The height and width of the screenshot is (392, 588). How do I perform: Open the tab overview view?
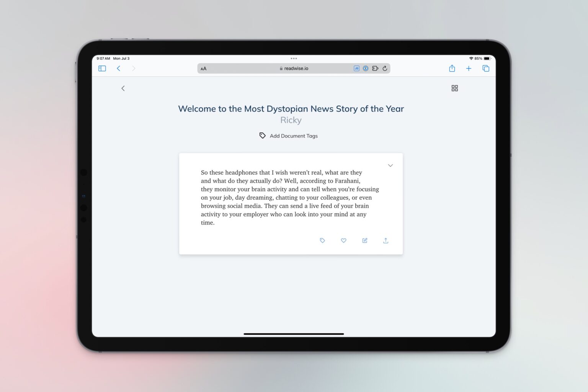[486, 68]
